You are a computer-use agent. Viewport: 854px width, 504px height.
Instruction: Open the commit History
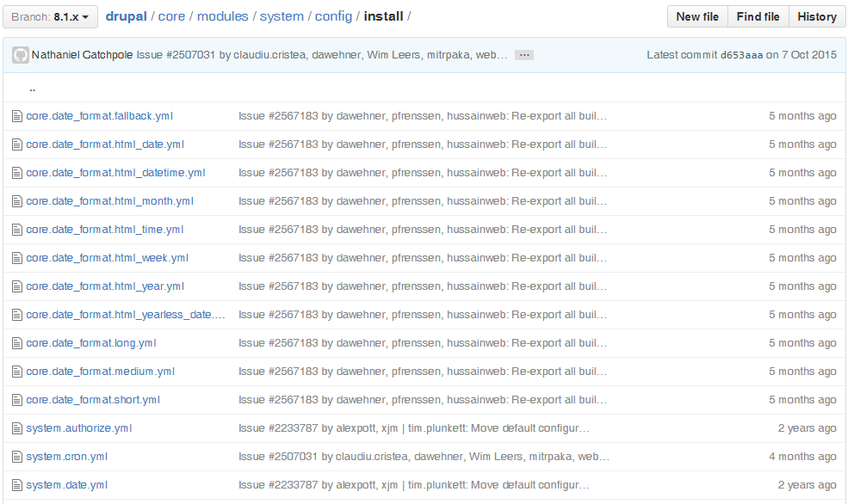click(816, 15)
